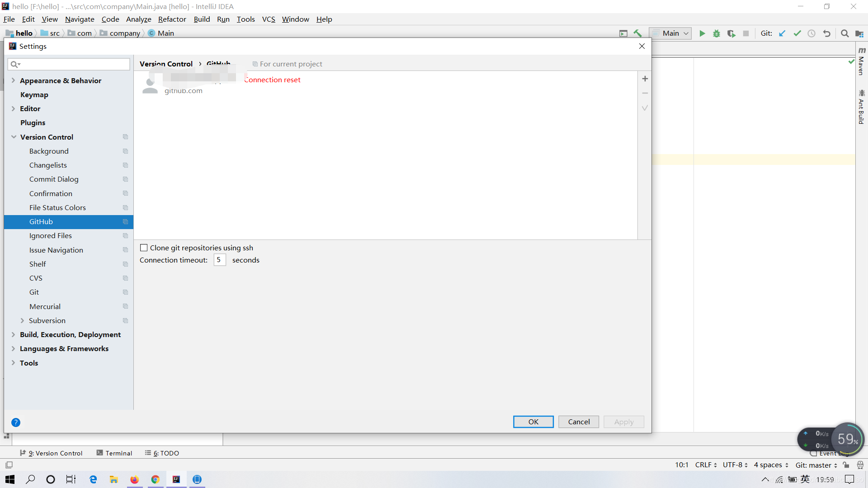Expand Build, Execution, Deployment node

[13, 334]
